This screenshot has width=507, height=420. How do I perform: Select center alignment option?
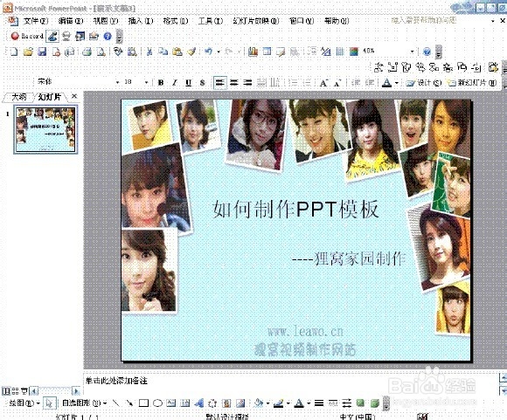233,83
